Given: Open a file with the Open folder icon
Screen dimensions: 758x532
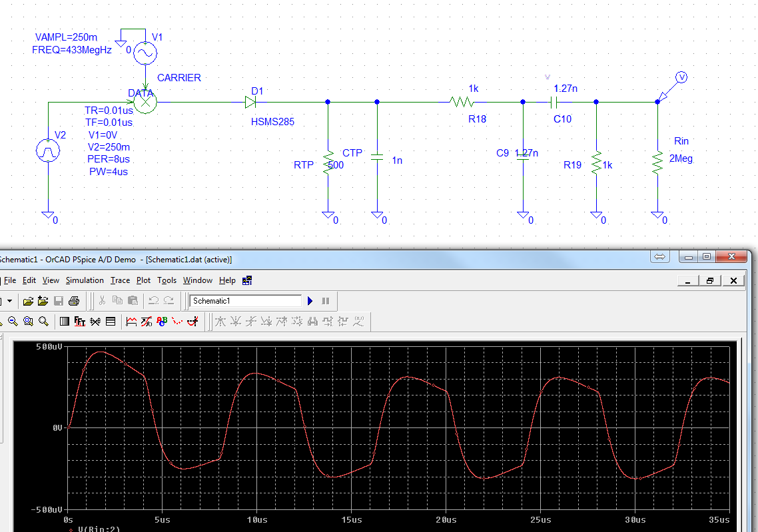Looking at the screenshot, I should point(28,301).
